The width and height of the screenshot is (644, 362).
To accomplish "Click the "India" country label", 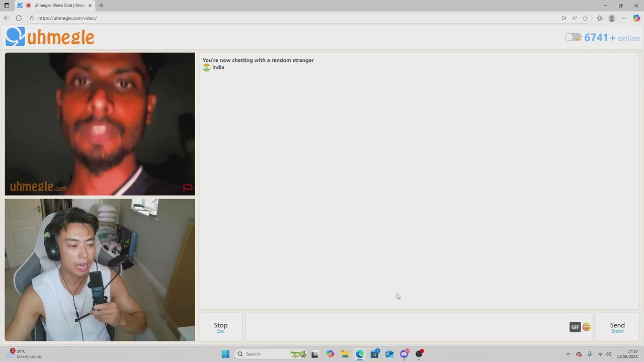I will click(x=218, y=67).
